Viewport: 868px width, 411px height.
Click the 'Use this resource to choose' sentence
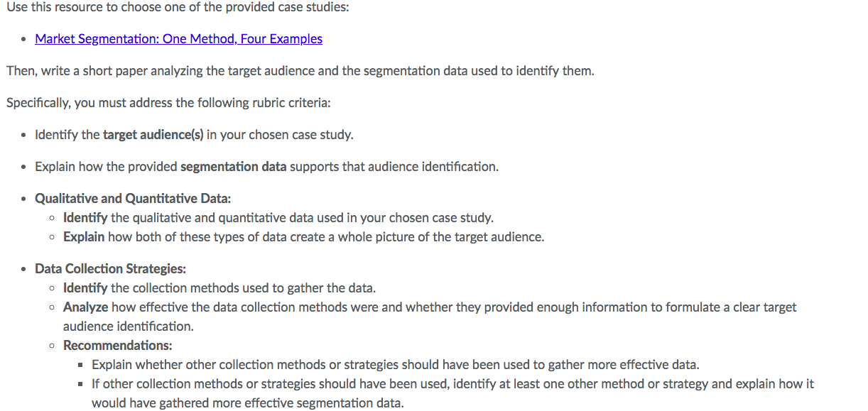178,8
